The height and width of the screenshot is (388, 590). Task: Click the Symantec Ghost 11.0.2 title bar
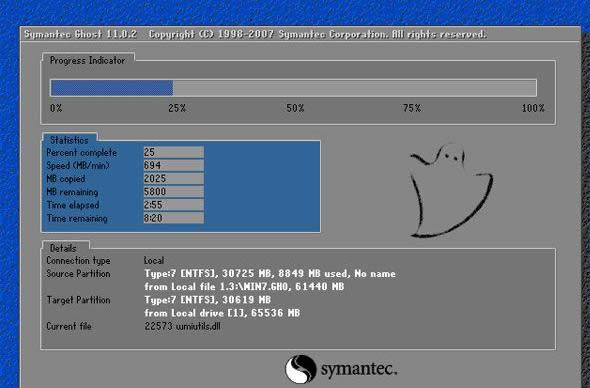300,34
